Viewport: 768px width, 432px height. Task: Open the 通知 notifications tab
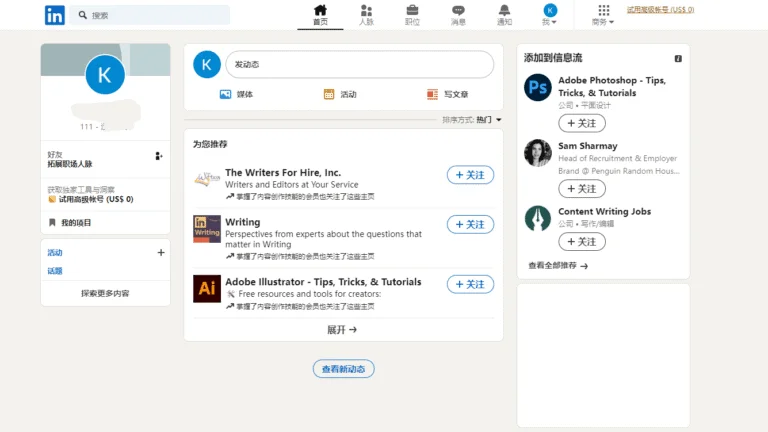pyautogui.click(x=504, y=15)
